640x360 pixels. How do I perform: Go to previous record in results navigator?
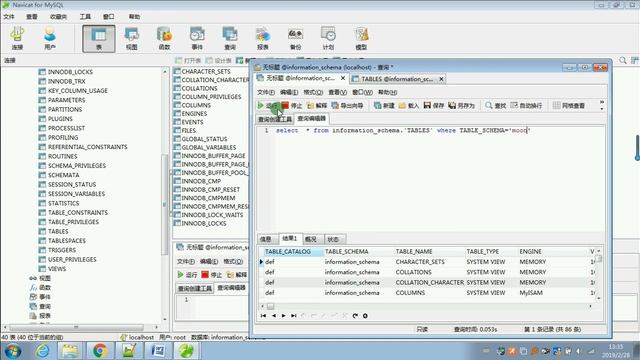coord(273,316)
